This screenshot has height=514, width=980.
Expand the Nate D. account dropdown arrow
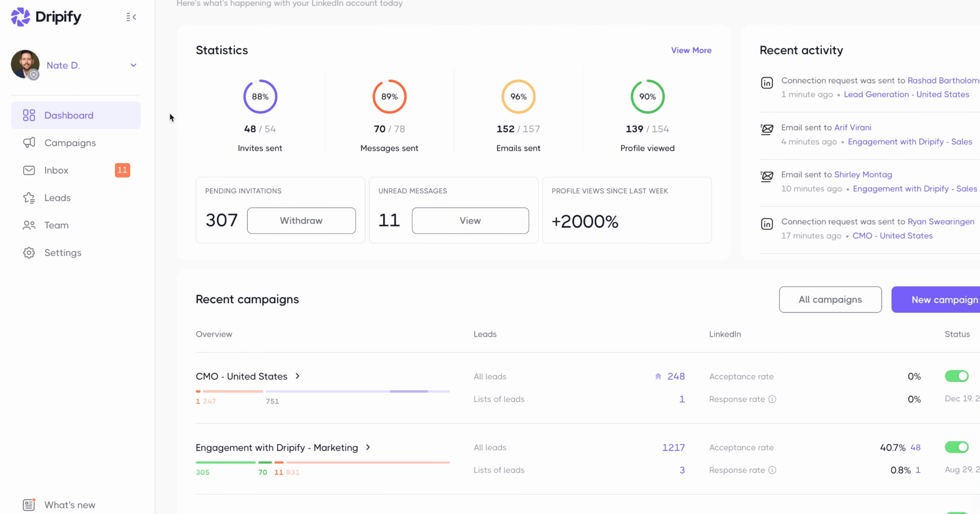pyautogui.click(x=134, y=65)
